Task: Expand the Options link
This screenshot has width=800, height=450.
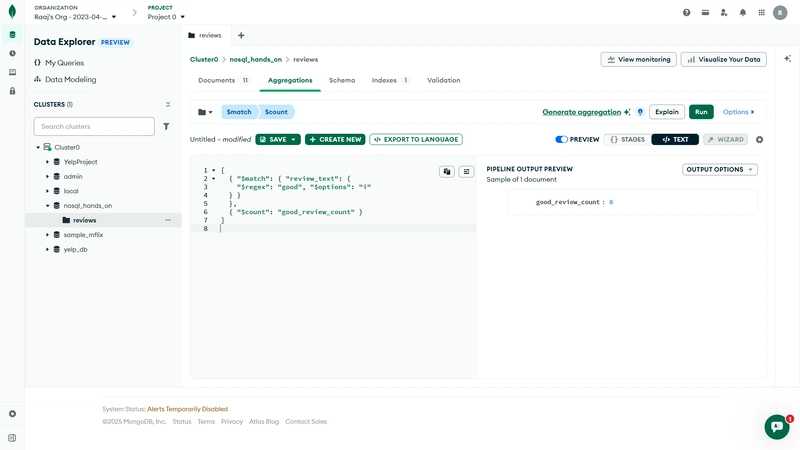Action: click(738, 112)
